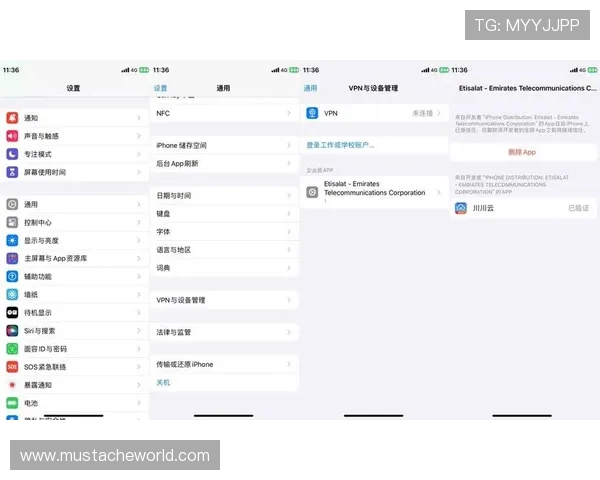Image resolution: width=600 pixels, height=480 pixels.
Task: Tap the 辅助功能 accessibility icon
Action: click(x=12, y=276)
